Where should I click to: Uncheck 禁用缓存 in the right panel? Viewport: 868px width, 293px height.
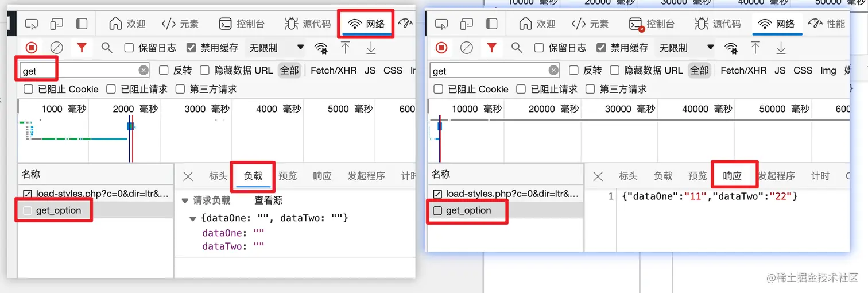click(601, 48)
